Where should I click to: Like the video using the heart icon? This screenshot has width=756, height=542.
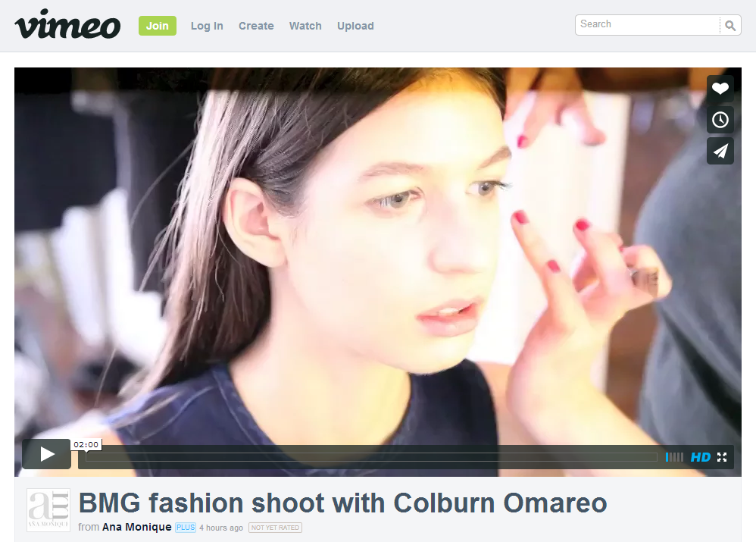720,88
